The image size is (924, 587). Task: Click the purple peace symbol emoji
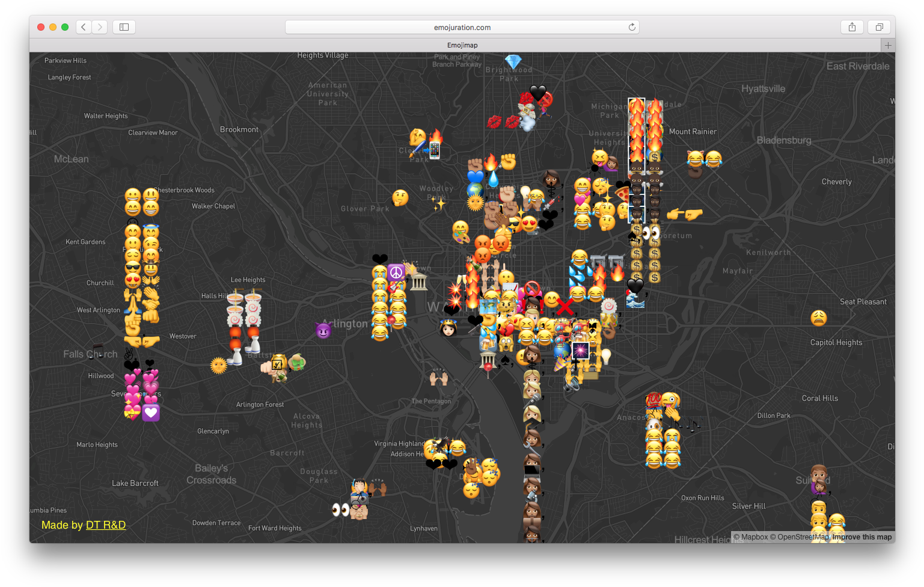click(x=396, y=272)
